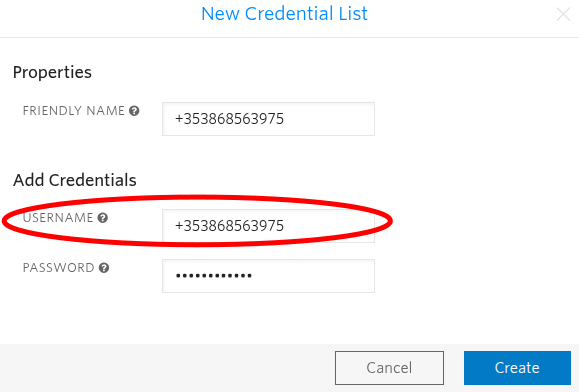The image size is (579, 392).
Task: Place cursor in the Friendly Name phone number
Action: point(229,119)
